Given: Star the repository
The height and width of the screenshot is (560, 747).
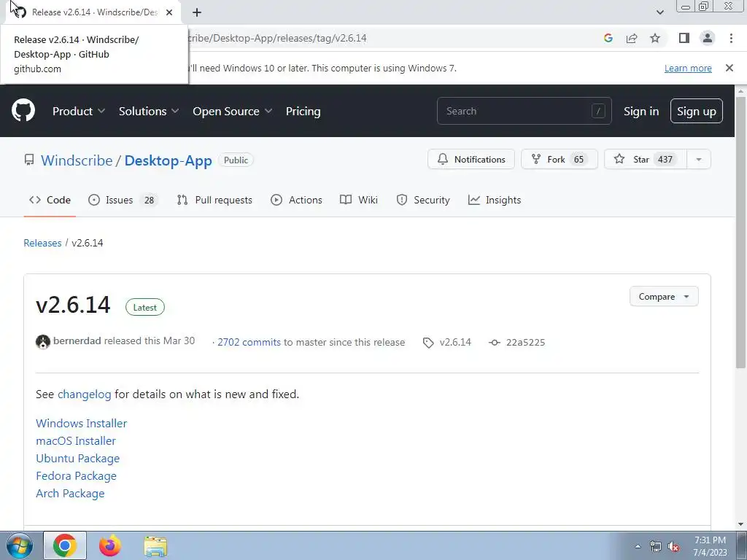Looking at the screenshot, I should click(645, 159).
